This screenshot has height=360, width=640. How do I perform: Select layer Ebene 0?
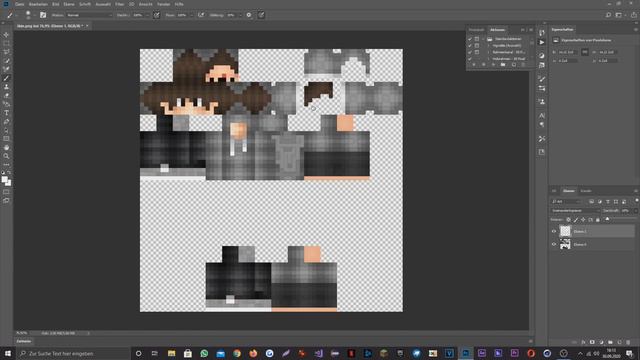click(593, 244)
